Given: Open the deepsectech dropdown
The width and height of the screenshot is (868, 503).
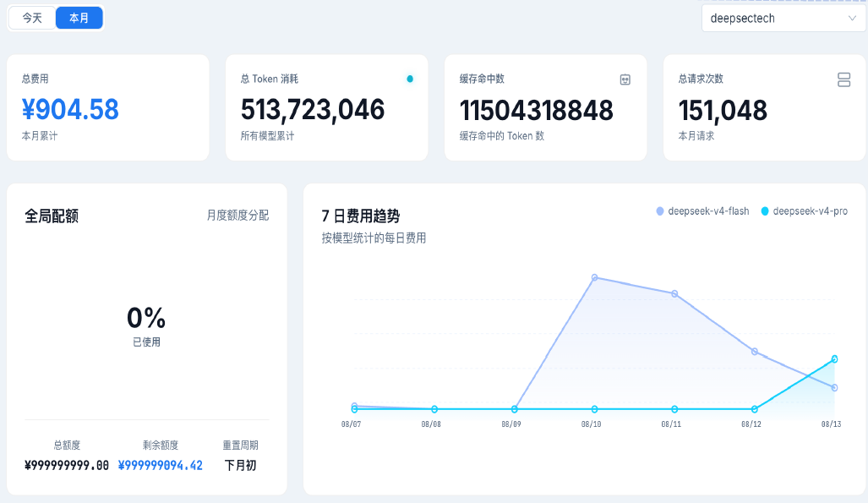Looking at the screenshot, I should coord(783,19).
